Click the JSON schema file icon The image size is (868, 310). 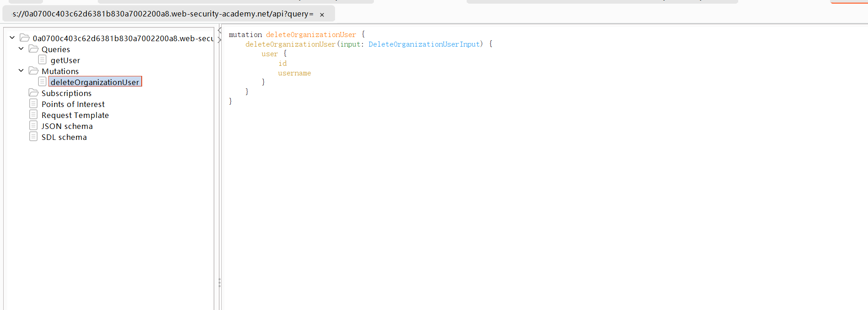33,126
